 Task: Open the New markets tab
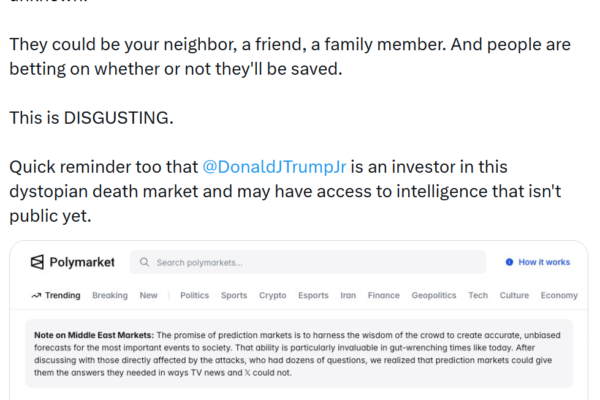click(x=148, y=296)
